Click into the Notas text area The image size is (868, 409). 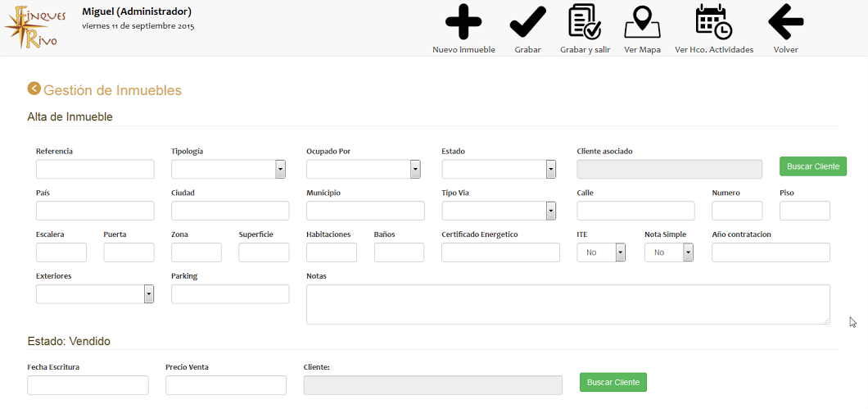tap(567, 304)
